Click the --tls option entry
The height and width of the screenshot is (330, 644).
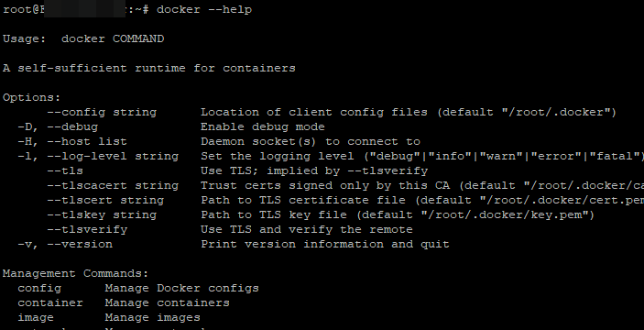[x=65, y=170]
